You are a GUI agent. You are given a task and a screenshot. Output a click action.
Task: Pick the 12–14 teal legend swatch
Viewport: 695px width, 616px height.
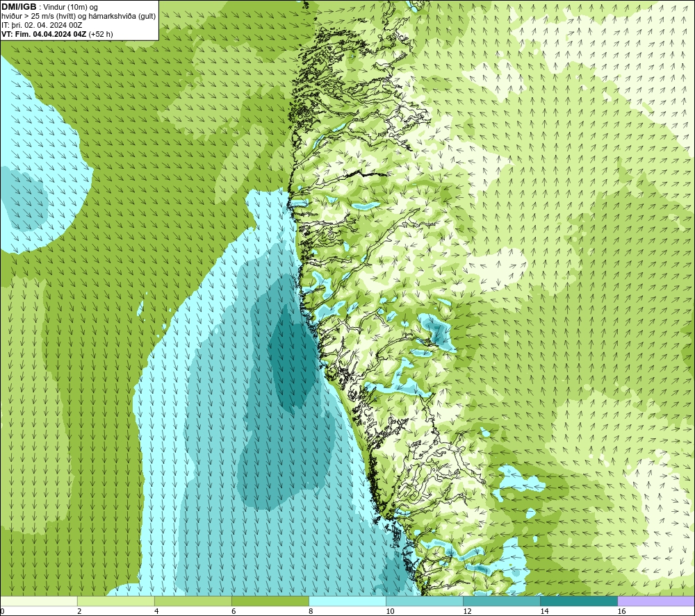click(502, 601)
